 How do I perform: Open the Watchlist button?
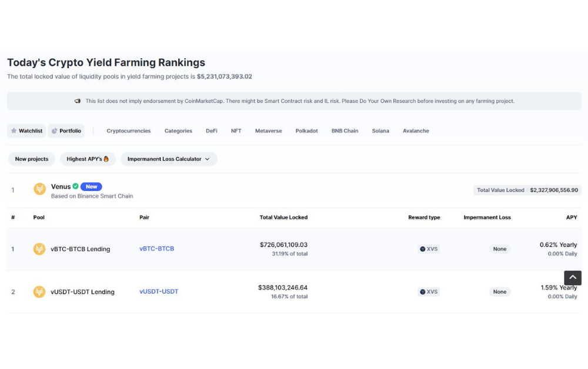(x=26, y=131)
